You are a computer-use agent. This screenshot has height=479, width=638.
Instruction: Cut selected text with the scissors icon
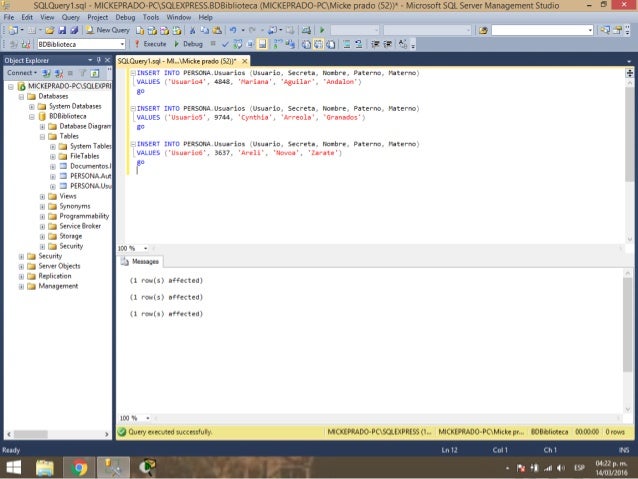(x=192, y=30)
